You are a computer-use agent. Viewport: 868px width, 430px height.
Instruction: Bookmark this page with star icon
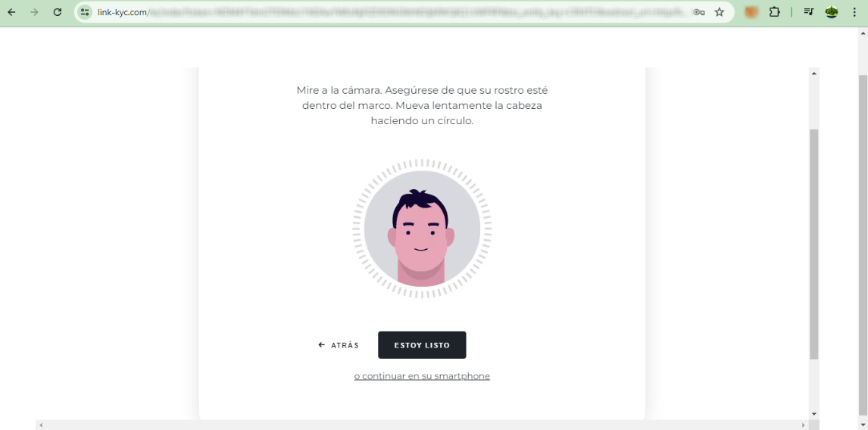(719, 12)
